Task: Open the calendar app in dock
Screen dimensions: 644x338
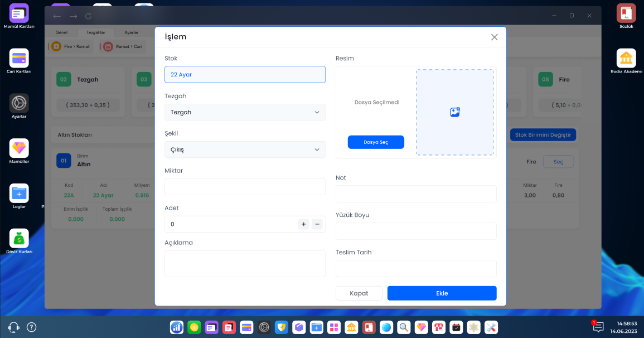Action: tap(457, 327)
